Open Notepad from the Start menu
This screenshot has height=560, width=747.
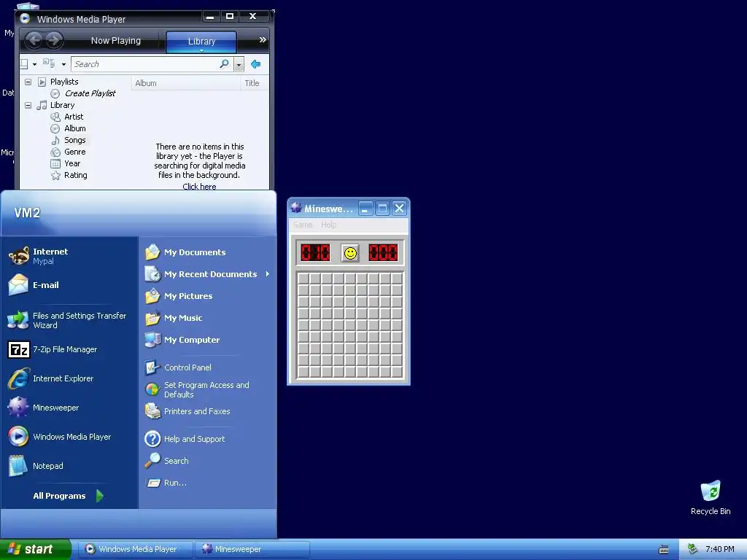coord(69,466)
